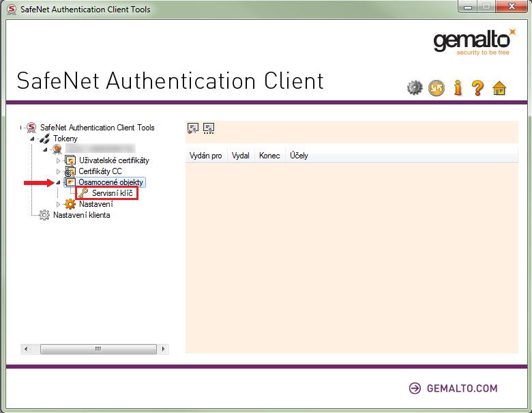Viewport: 532px width, 413px height.
Task: Open the Help question mark icon
Action: coord(477,87)
